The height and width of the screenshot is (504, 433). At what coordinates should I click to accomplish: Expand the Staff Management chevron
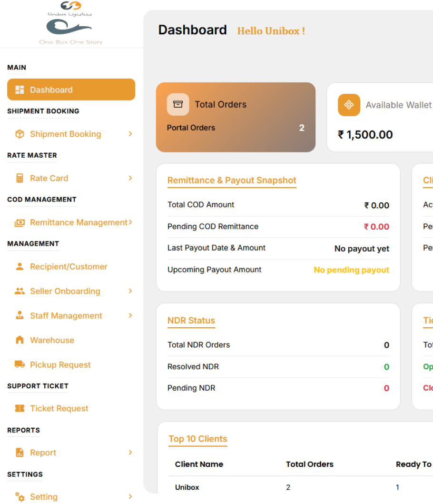pyautogui.click(x=130, y=315)
